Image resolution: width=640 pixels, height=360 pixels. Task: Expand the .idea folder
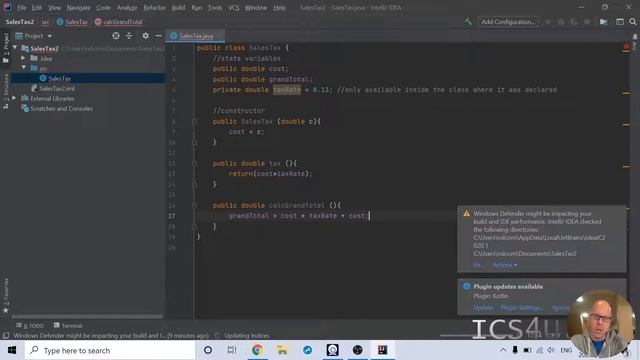23,58
